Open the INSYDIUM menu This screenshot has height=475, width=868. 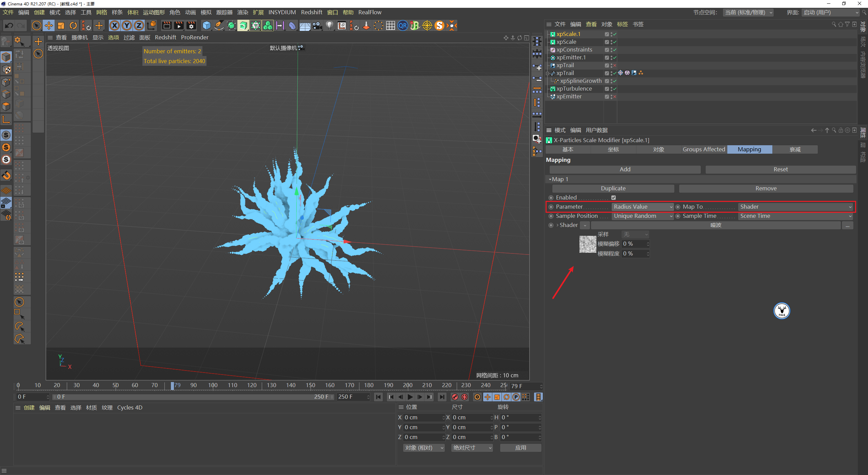coord(282,12)
